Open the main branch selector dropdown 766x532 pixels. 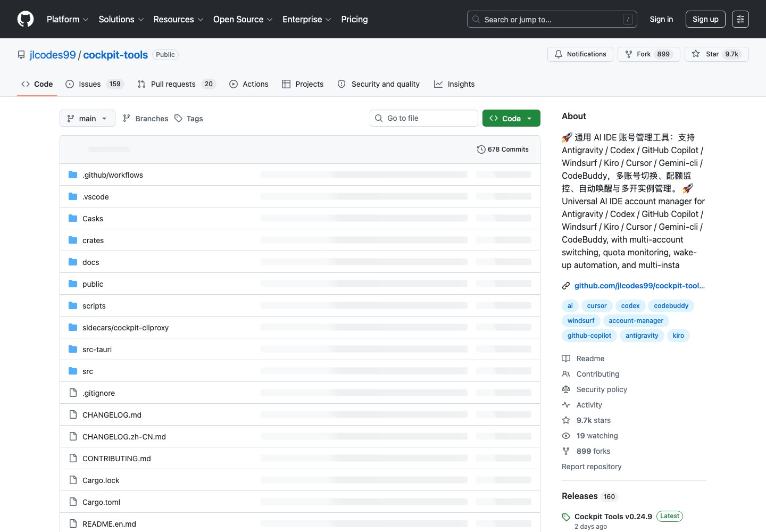[x=87, y=118]
